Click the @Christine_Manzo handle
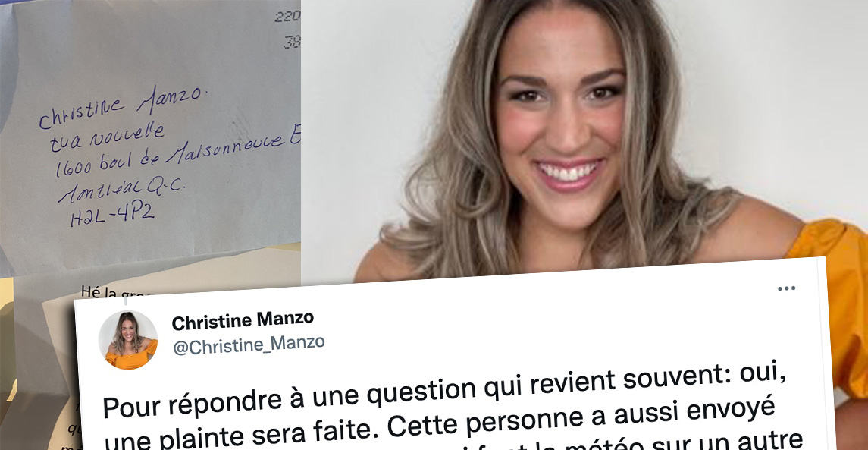Viewport: 868px width, 450px height. pos(249,345)
